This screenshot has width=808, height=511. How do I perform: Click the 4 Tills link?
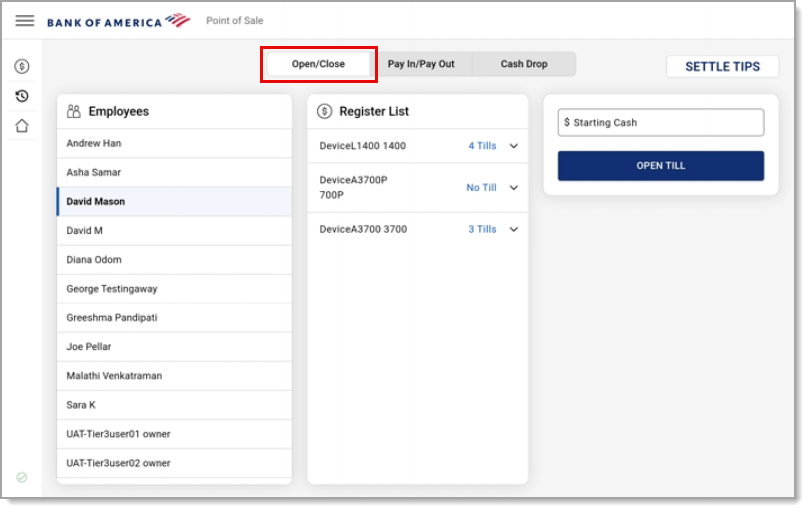(482, 146)
